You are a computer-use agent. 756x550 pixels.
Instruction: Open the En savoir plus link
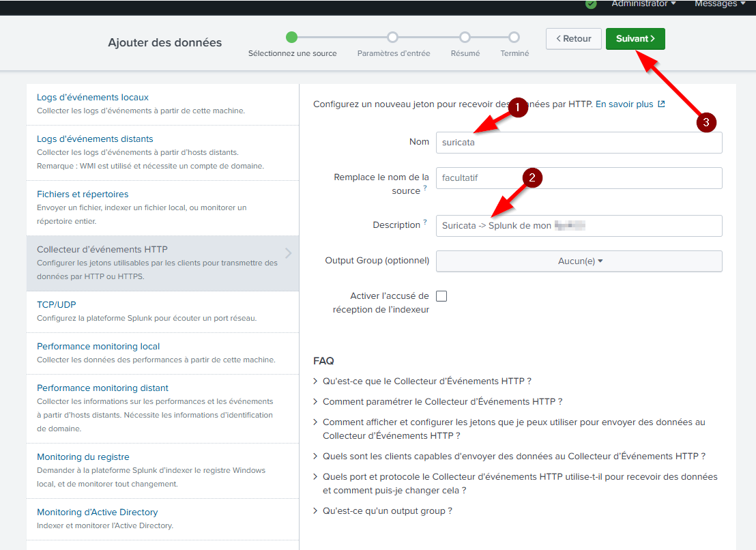(x=624, y=104)
